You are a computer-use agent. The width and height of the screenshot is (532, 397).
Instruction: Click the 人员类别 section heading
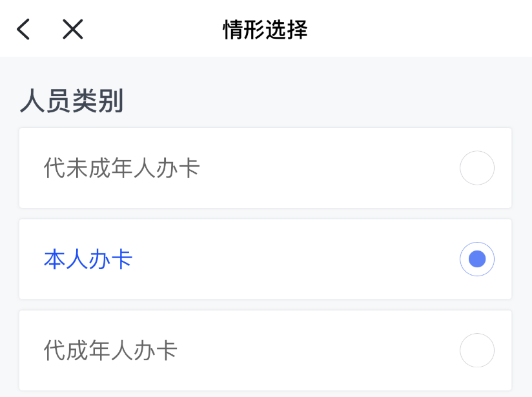tap(72, 101)
